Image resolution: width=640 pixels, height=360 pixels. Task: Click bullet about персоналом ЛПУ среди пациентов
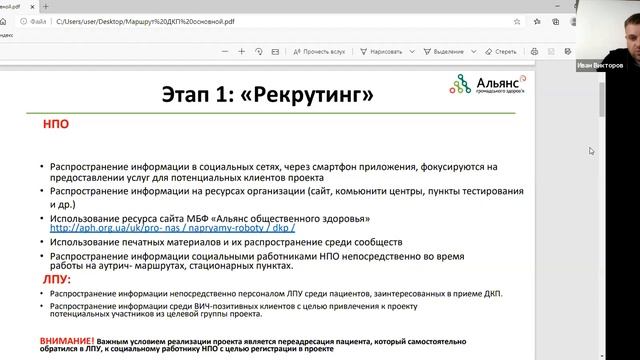pyautogui.click(x=276, y=293)
